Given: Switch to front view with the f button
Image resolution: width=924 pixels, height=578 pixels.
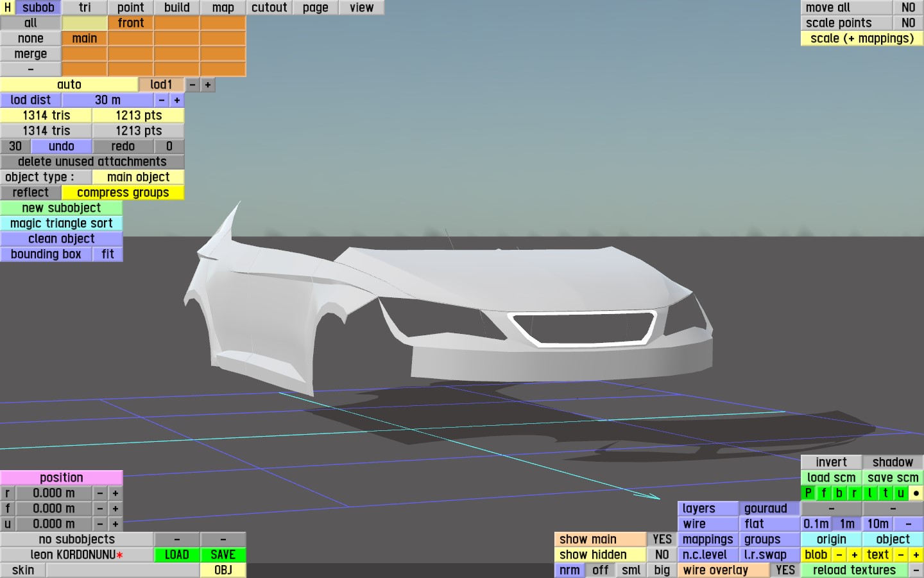Looking at the screenshot, I should click(824, 493).
